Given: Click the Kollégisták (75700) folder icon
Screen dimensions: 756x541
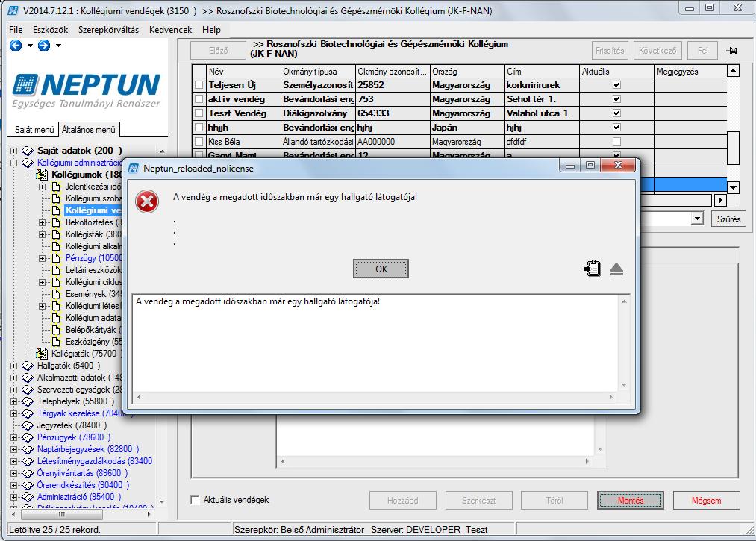Looking at the screenshot, I should click(42, 354).
